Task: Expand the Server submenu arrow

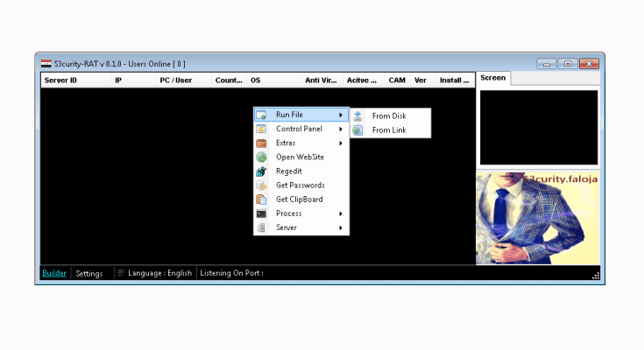Action: coord(341,227)
